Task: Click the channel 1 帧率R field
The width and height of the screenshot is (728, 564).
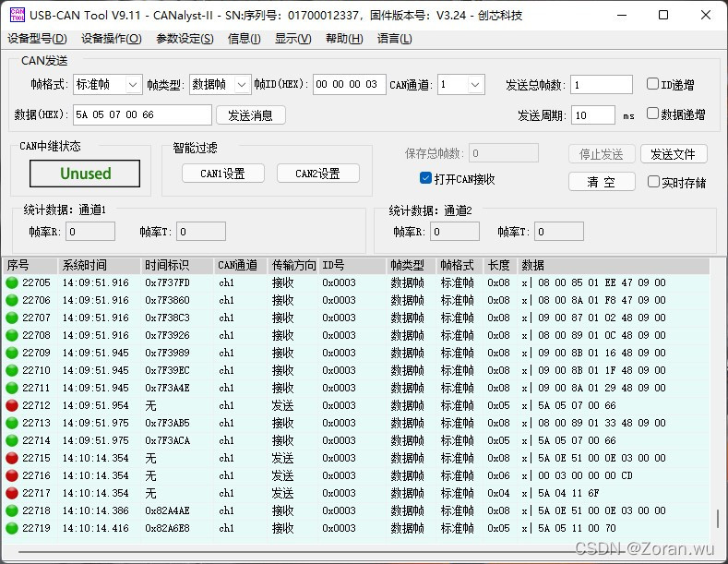Action: pos(90,232)
